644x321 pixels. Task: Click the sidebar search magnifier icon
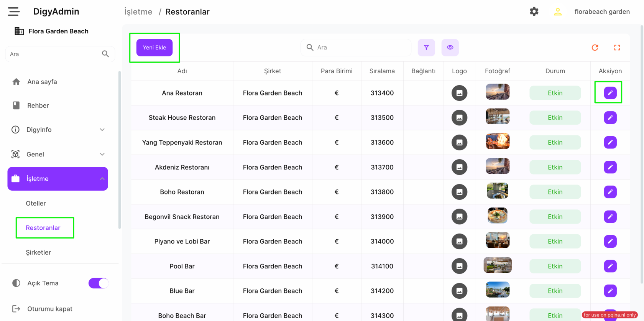[105, 54]
